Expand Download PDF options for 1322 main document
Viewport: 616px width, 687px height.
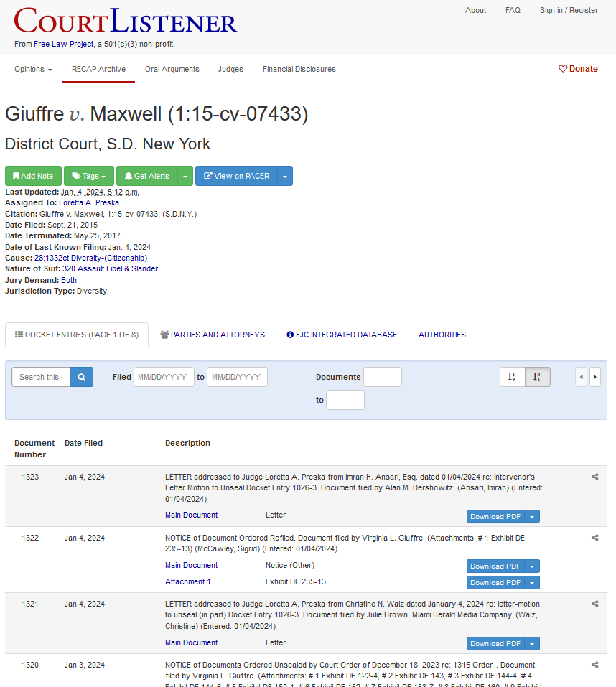pos(532,566)
